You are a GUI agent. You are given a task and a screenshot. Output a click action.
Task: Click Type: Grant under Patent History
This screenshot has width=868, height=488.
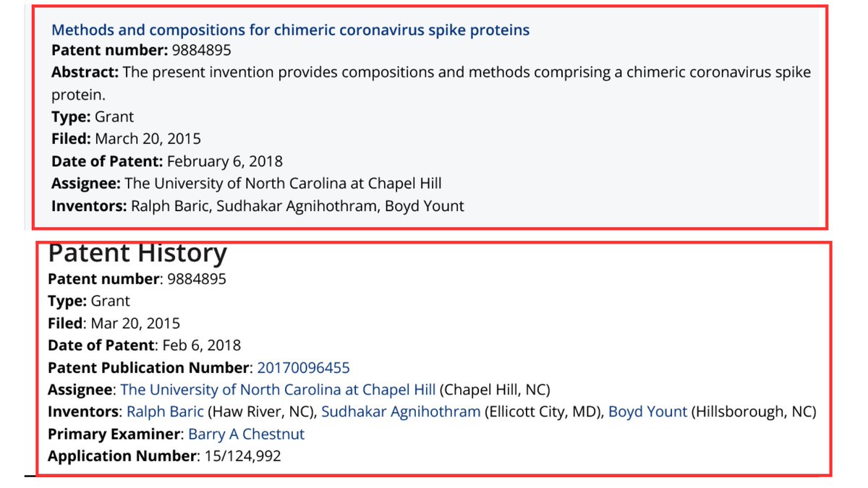[89, 301]
